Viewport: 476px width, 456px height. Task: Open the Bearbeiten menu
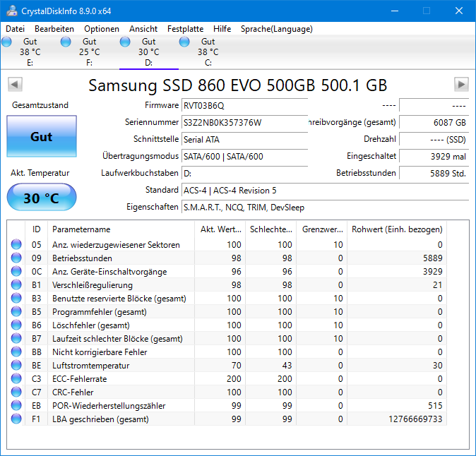[54, 29]
